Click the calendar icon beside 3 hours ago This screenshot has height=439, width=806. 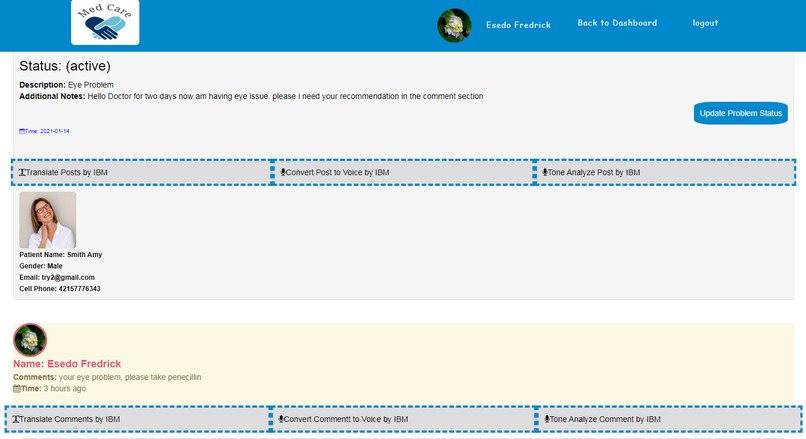(17, 389)
